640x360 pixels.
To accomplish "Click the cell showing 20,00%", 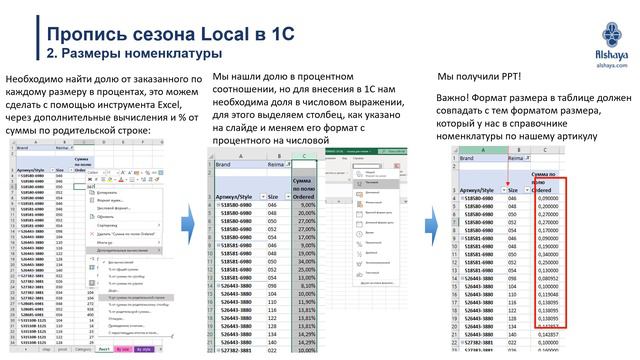I will [x=304, y=213].
